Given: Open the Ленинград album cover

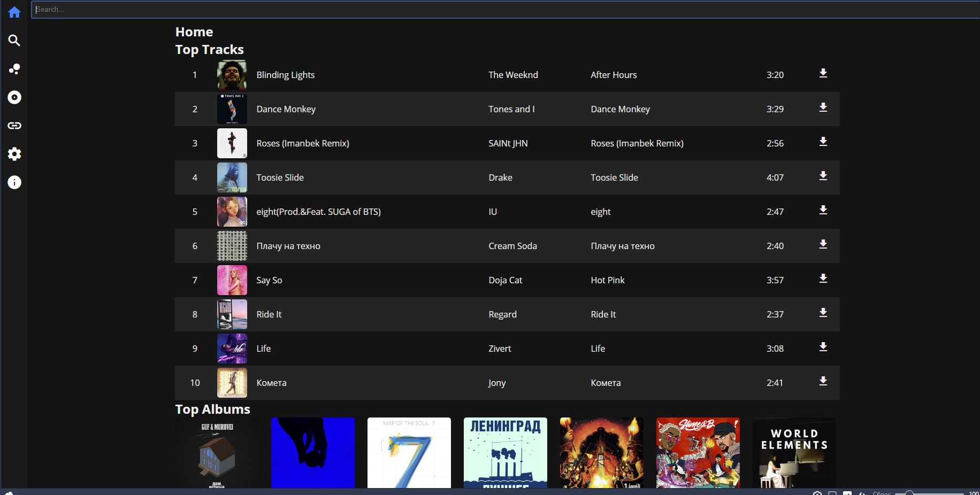Looking at the screenshot, I should (506, 452).
